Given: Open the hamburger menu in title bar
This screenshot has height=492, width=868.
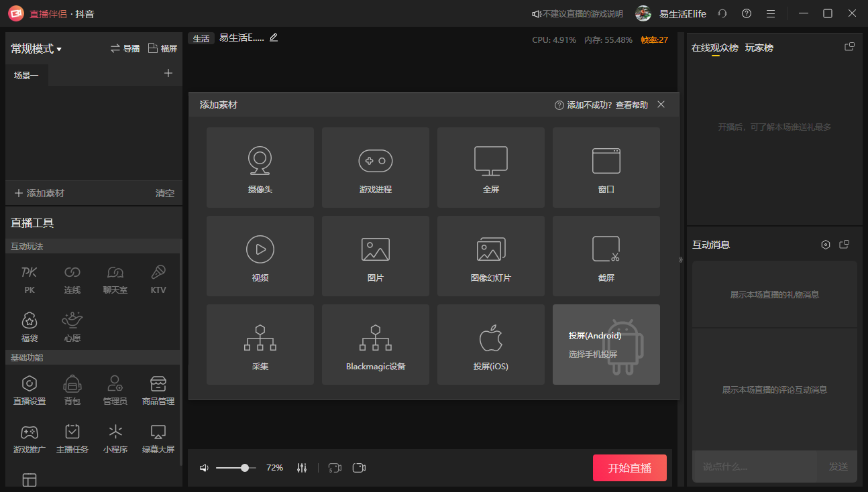Looking at the screenshot, I should tap(770, 13).
